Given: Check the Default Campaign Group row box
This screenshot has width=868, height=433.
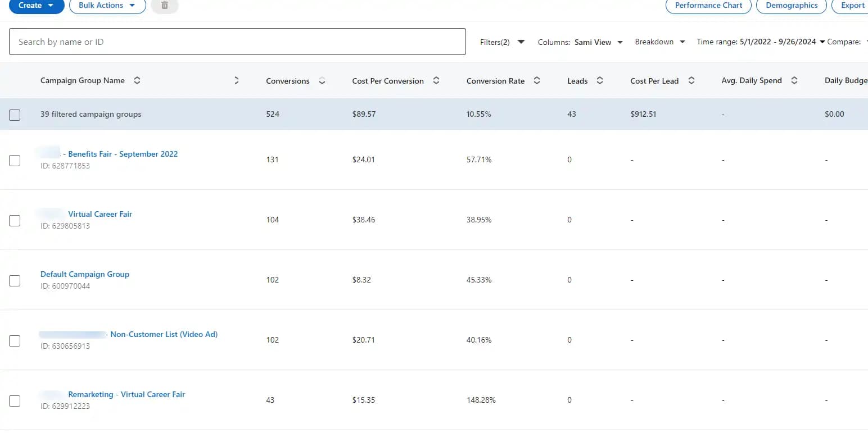Looking at the screenshot, I should click(x=15, y=280).
